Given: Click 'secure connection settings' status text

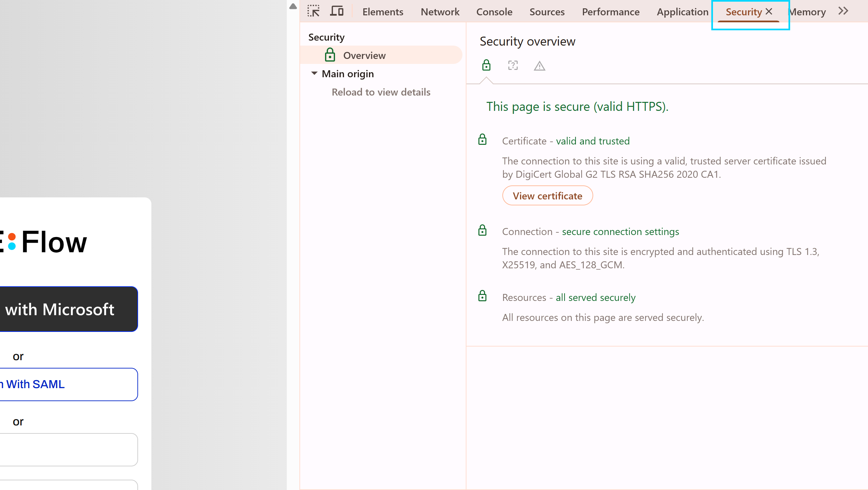Looking at the screenshot, I should click(x=620, y=232).
